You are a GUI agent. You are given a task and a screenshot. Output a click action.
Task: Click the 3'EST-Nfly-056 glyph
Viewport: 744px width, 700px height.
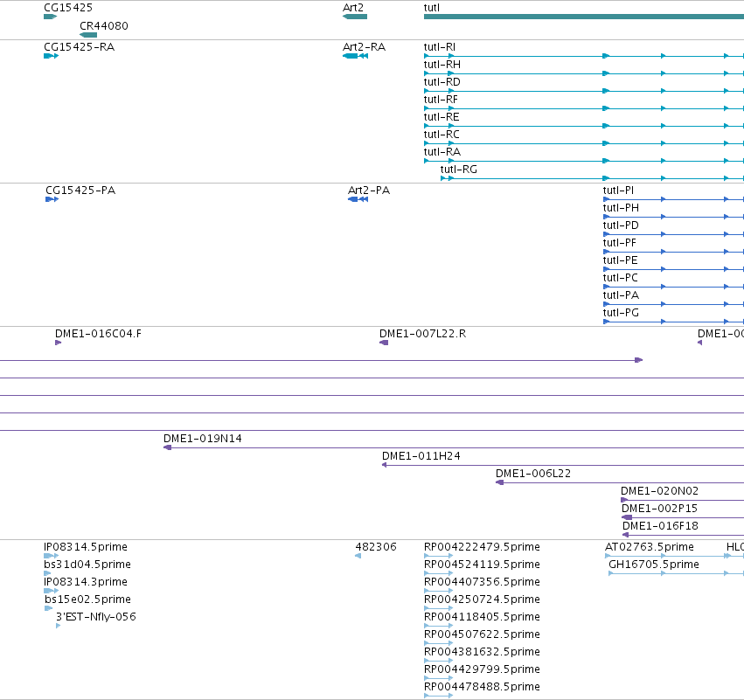pyautogui.click(x=59, y=626)
